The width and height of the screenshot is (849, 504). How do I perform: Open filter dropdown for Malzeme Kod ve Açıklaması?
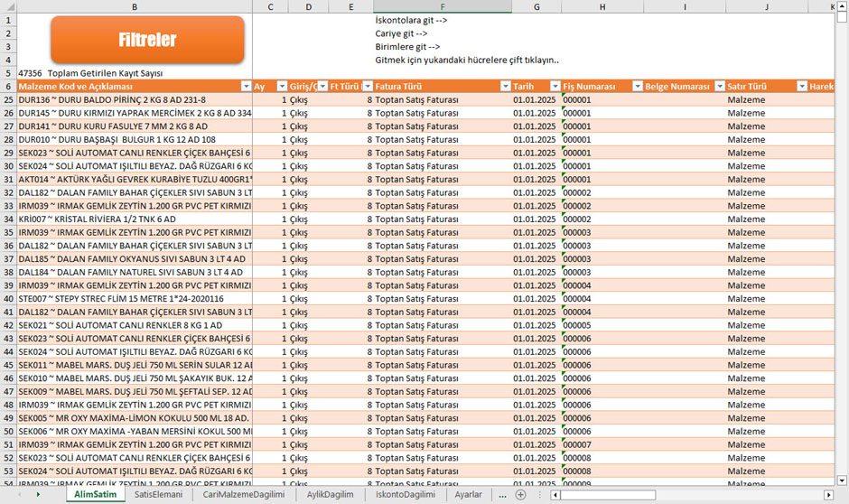point(246,86)
